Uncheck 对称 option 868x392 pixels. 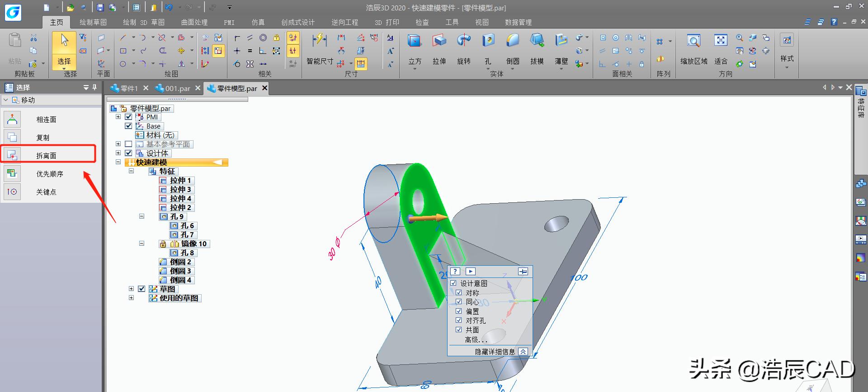click(459, 292)
